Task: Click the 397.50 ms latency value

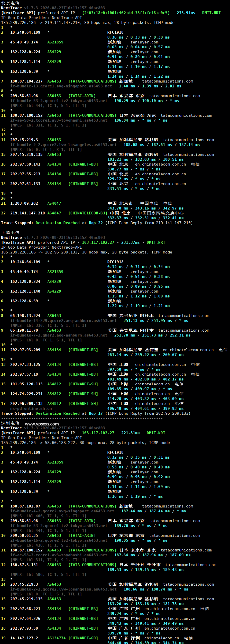Action: tap(118, 369)
